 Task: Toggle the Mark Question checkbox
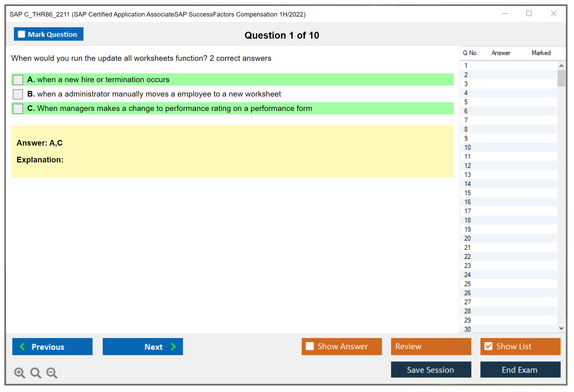tap(21, 34)
